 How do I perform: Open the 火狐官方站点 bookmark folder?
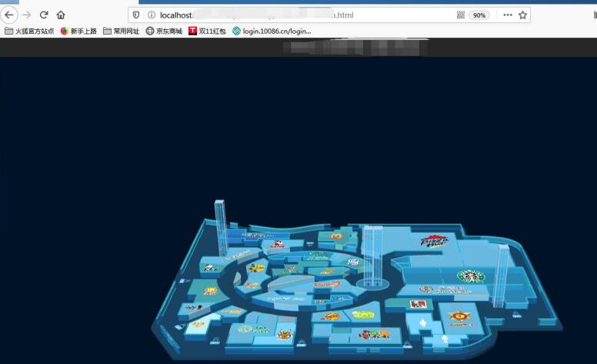[29, 31]
